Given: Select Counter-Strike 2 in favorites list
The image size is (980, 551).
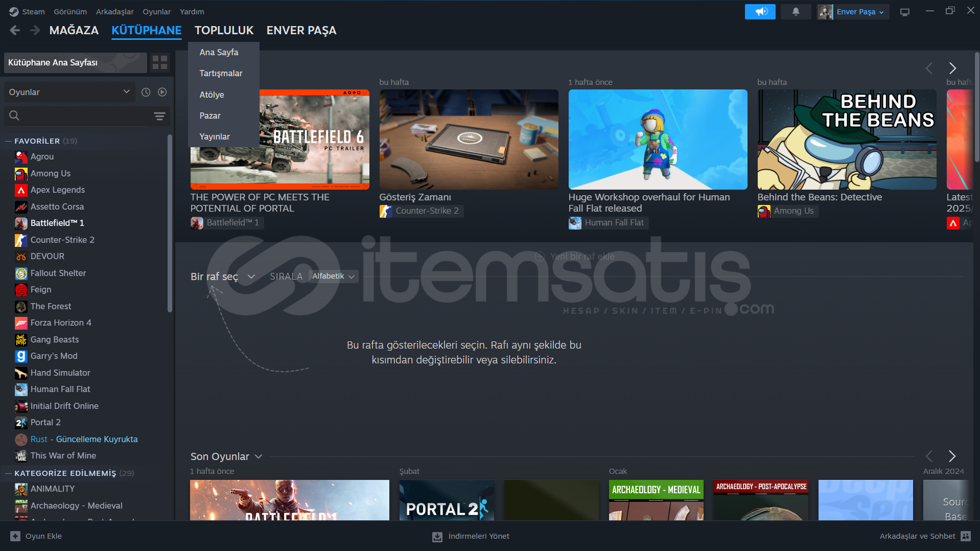Looking at the screenshot, I should click(x=62, y=240).
